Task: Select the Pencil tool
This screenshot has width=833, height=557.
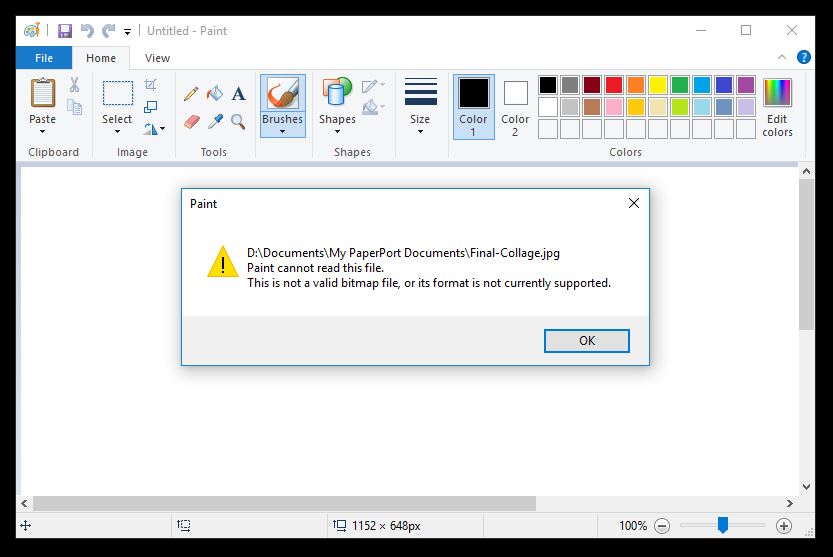Action: pos(191,94)
